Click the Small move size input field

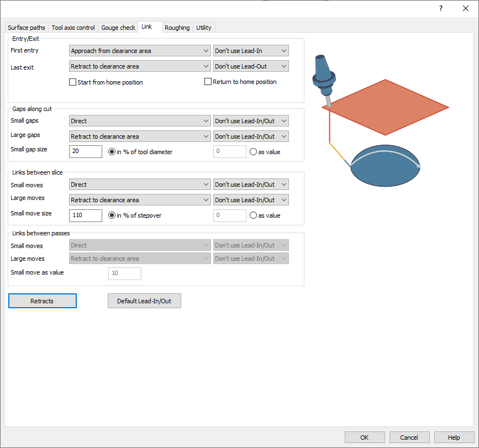coord(86,215)
